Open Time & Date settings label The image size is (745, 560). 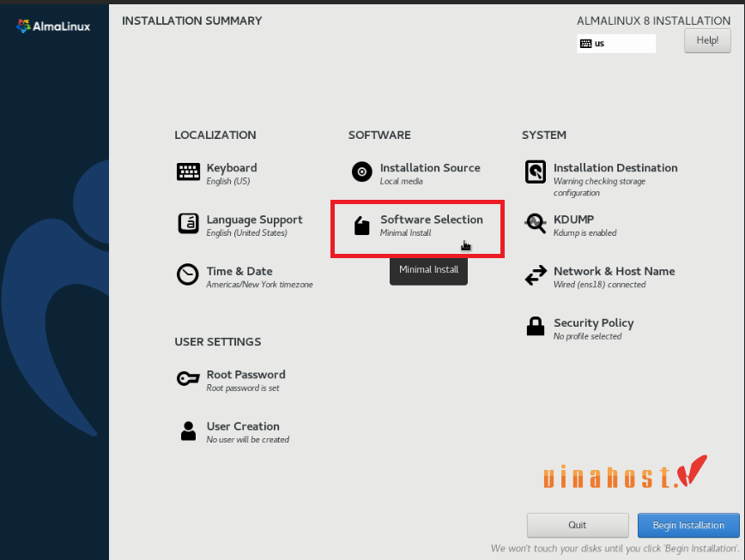[x=239, y=272]
